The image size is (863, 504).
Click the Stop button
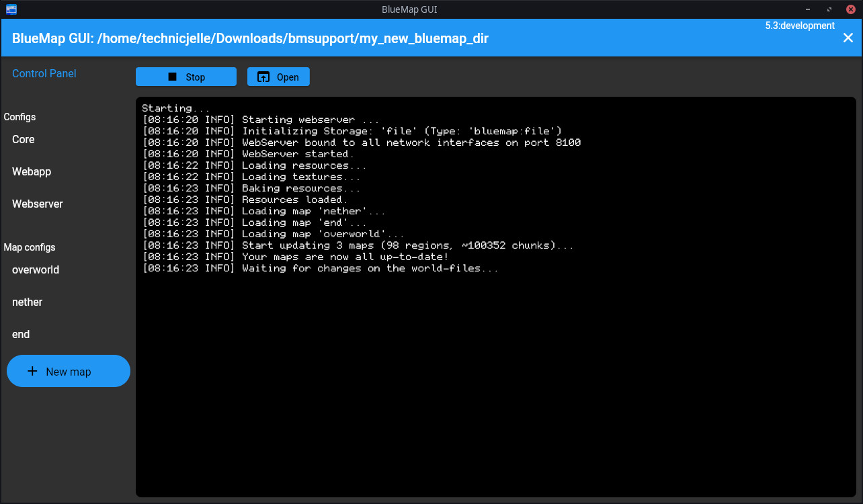click(x=186, y=77)
